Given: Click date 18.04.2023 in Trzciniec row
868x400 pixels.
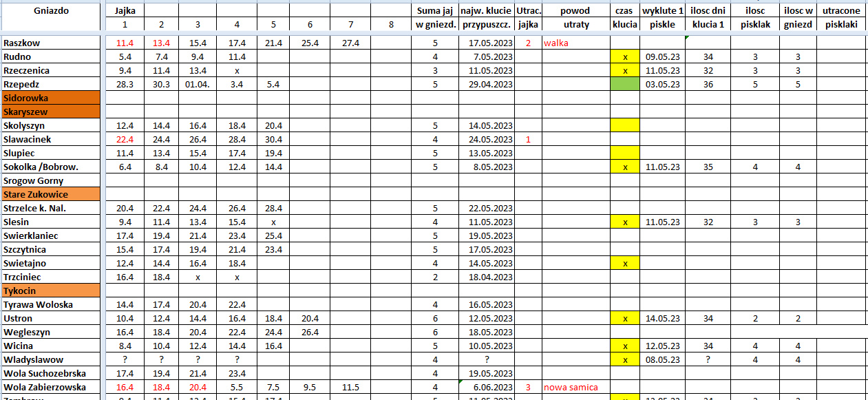Looking at the screenshot, I should [x=485, y=277].
